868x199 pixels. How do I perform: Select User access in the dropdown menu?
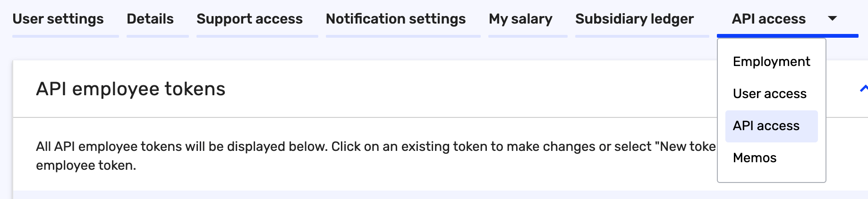(x=769, y=94)
